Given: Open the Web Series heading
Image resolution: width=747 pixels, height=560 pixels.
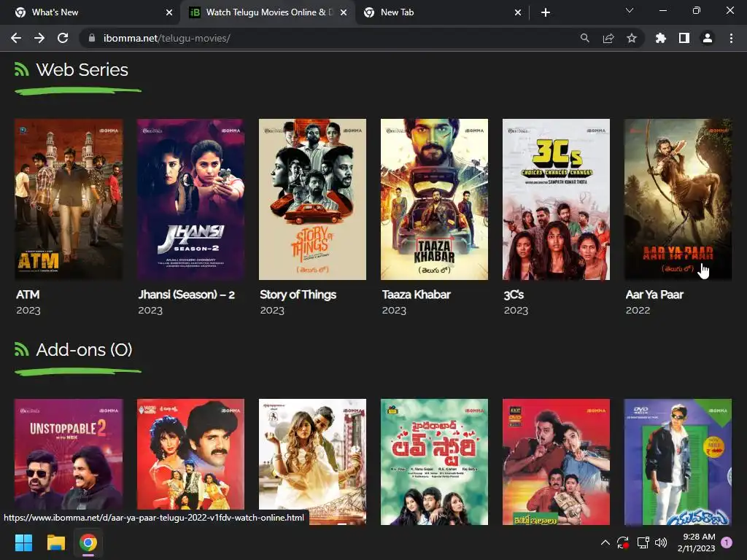Looking at the screenshot, I should tap(82, 70).
